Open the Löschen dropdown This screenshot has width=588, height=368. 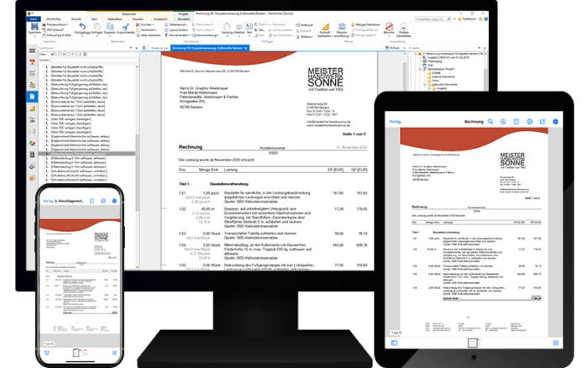[144, 24]
